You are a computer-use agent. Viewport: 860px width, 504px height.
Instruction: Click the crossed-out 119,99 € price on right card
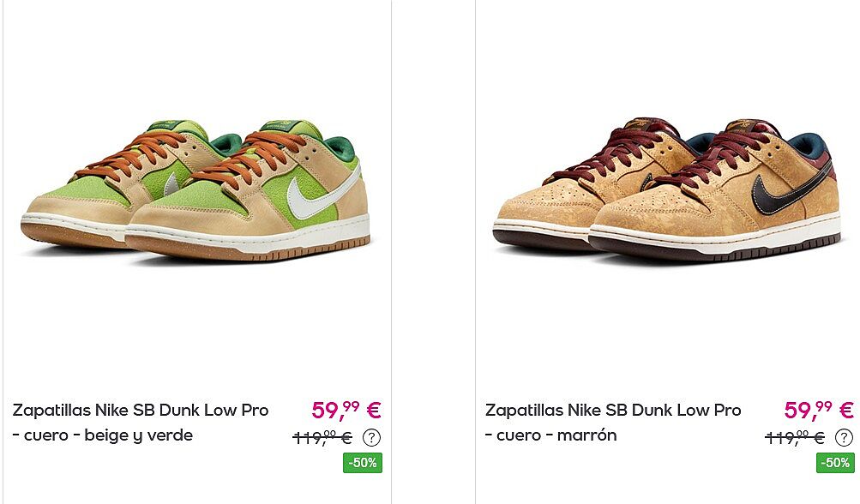795,438
